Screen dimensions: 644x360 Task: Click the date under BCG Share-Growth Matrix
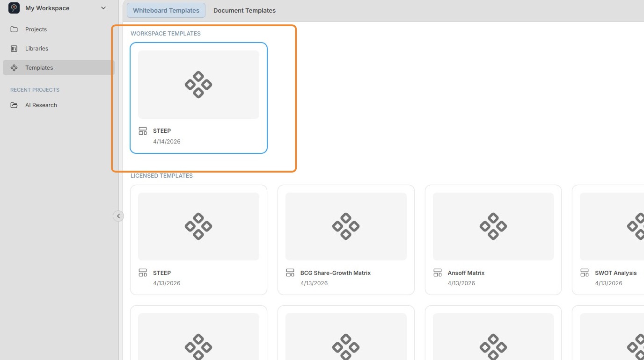point(314,283)
